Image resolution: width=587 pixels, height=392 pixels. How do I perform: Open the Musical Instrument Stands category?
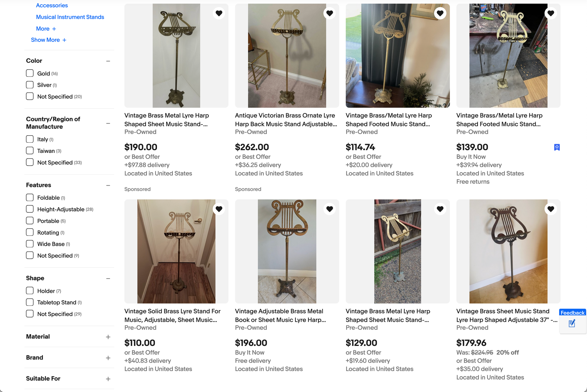click(70, 17)
